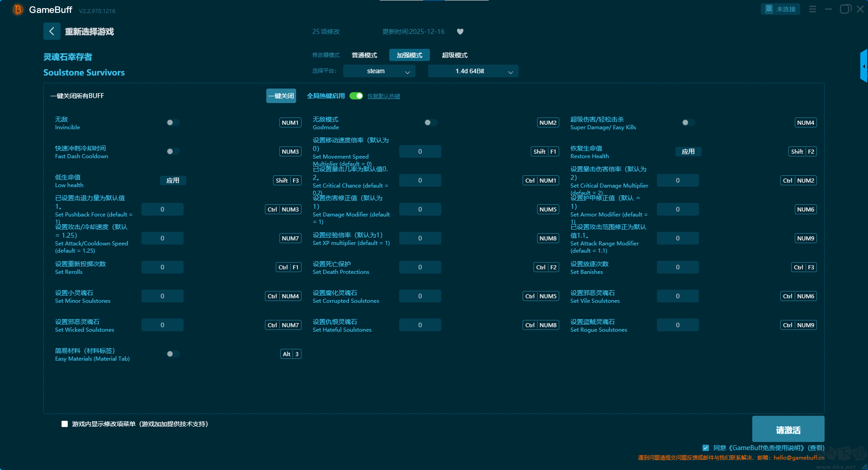Viewport: 868px width, 470px height.
Task: Expand the blue side panel tab at right edge
Action: tap(863, 66)
